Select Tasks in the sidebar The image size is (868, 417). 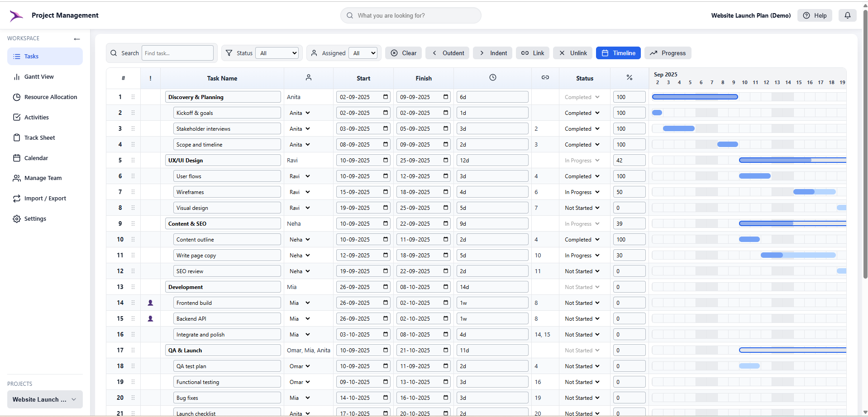pos(32,56)
